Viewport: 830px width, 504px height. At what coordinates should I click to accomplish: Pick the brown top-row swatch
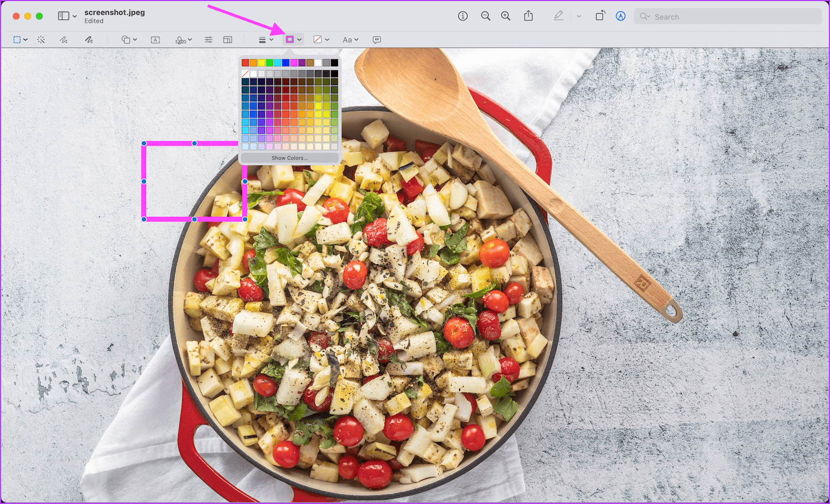310,63
